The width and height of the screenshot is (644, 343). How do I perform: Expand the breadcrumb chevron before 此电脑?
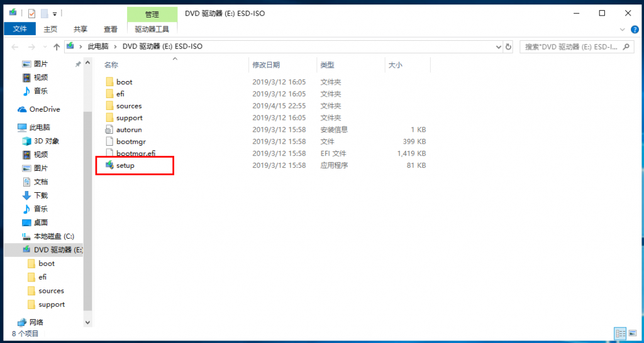[81, 46]
